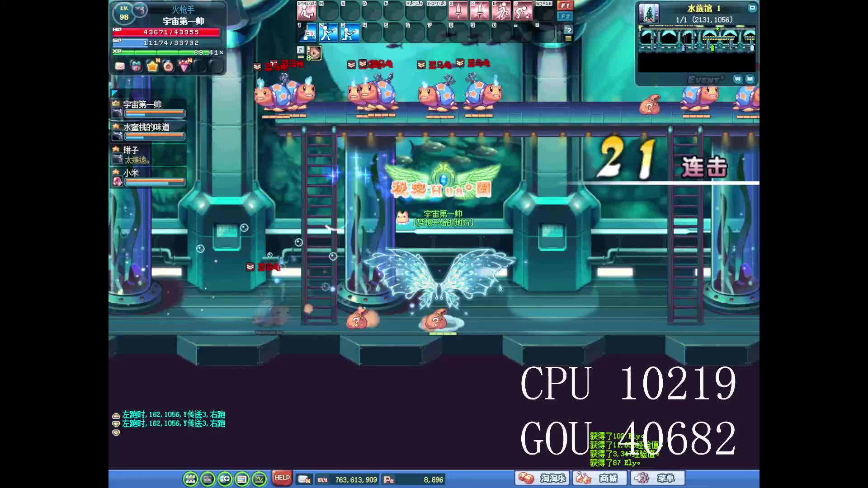Click the new message envelope beside HELP
868x488 pixels.
tap(304, 479)
